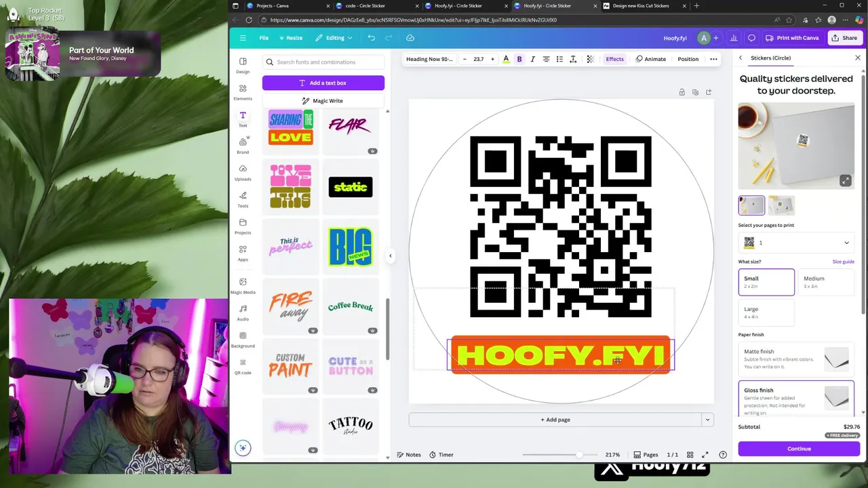868x488 pixels.
Task: Decrease font size with minus
Action: click(465, 59)
